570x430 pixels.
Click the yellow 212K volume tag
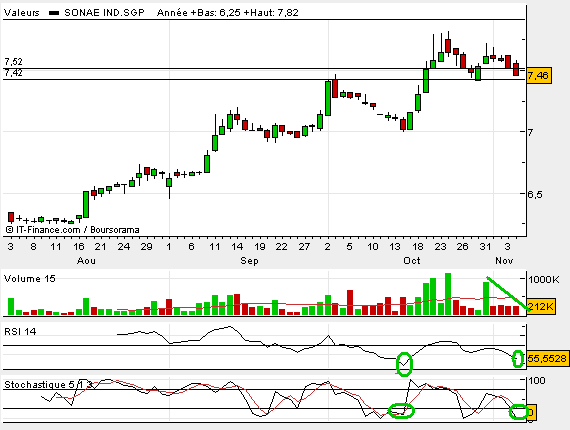[x=541, y=307]
